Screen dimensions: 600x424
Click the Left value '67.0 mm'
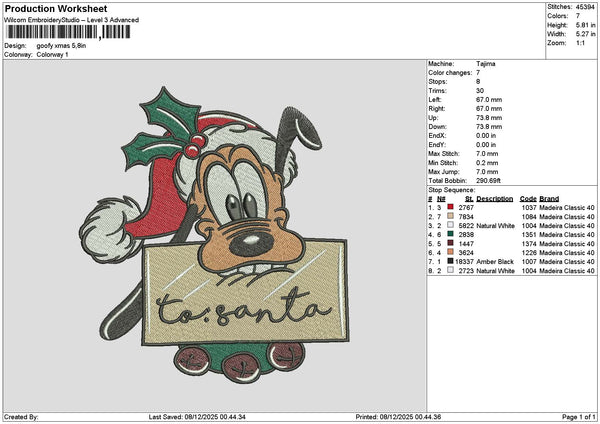[489, 99]
